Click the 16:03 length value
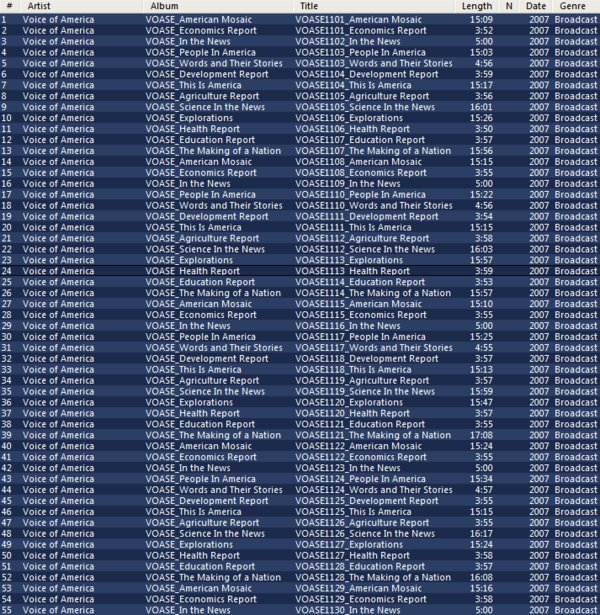Image resolution: width=600 pixels, height=615 pixels. (x=482, y=249)
